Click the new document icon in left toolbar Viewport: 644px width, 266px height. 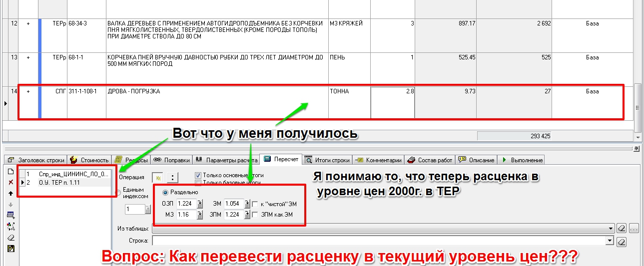(10, 173)
